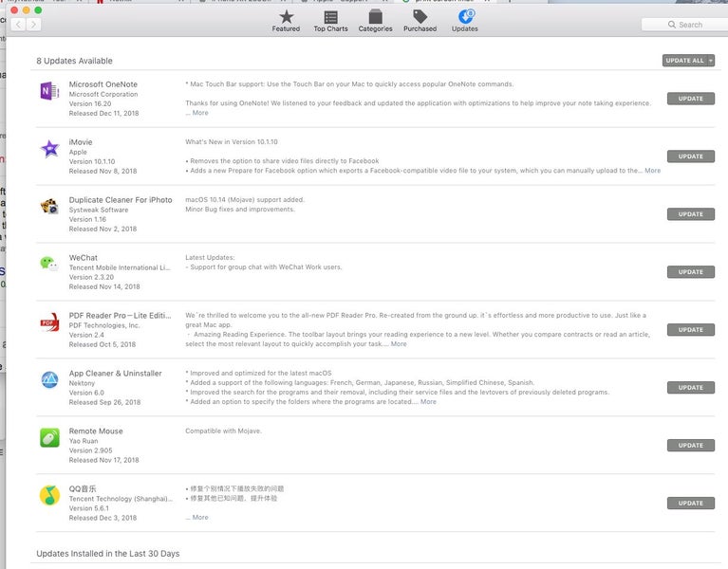
Task: Open the Microsoft OneNote title
Action: 103,84
